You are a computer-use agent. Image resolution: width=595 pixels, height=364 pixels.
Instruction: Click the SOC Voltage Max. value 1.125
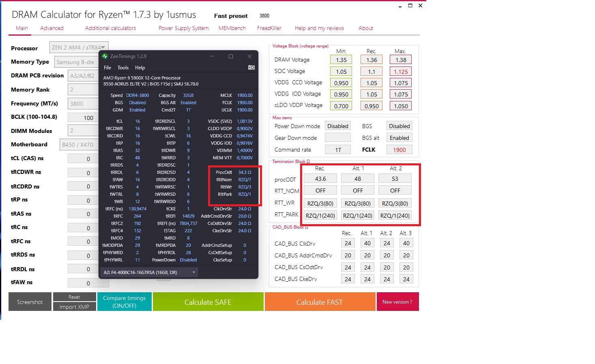click(x=401, y=71)
